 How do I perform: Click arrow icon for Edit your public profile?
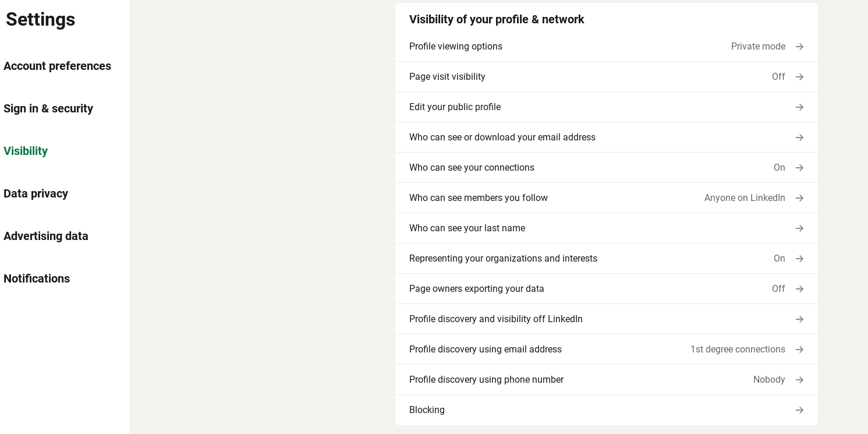(x=799, y=107)
